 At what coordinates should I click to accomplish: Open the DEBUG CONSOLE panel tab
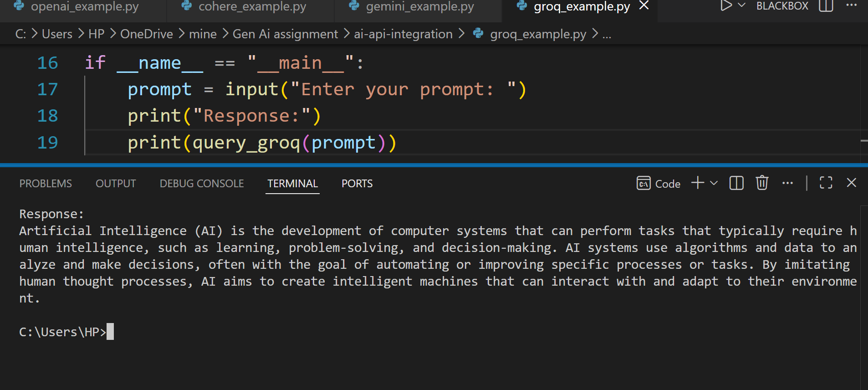pyautogui.click(x=202, y=184)
